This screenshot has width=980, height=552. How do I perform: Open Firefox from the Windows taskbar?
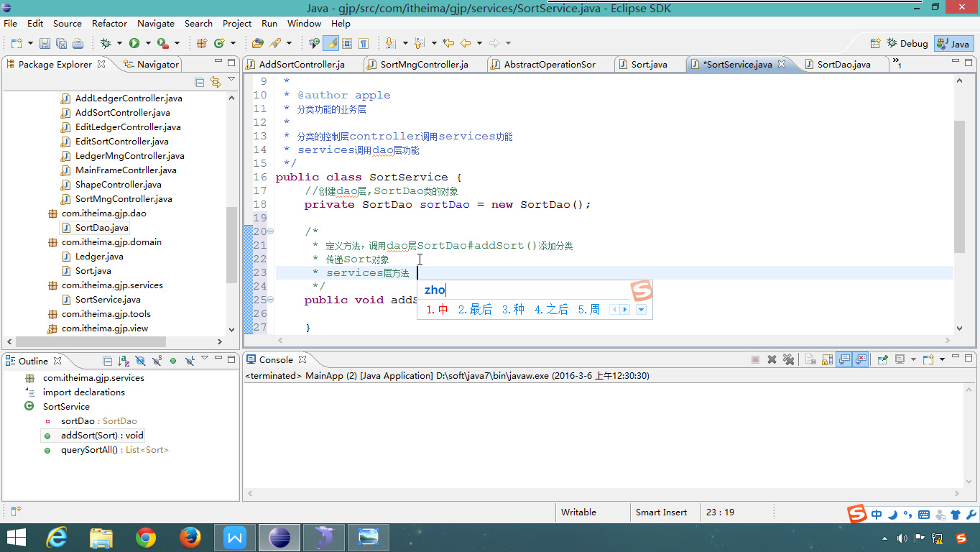190,537
